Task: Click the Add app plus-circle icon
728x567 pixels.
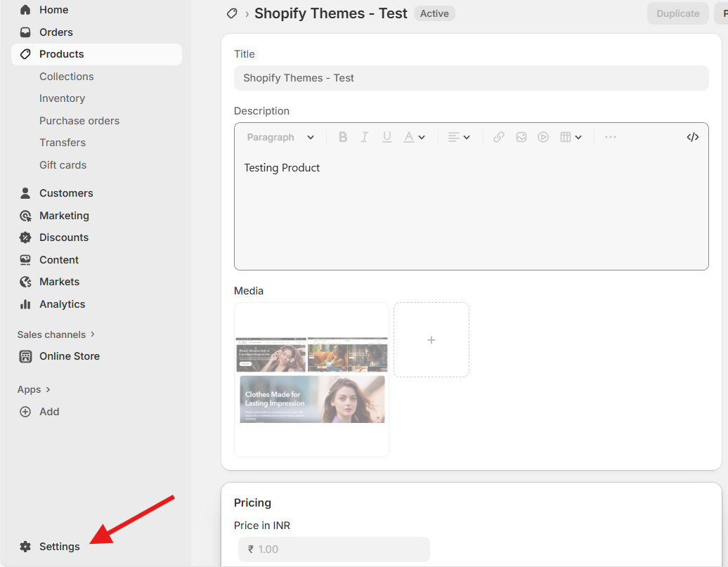Action: [25, 412]
